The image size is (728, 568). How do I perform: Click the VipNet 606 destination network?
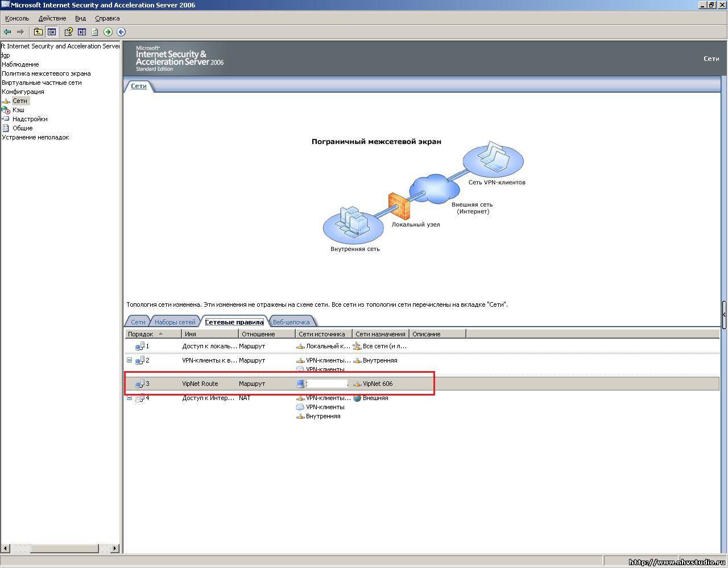(x=378, y=384)
